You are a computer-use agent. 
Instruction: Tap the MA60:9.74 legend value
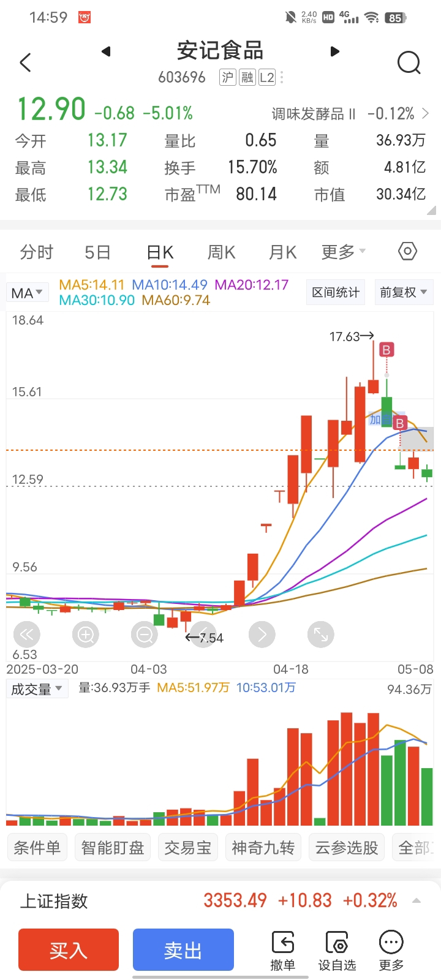(x=176, y=300)
